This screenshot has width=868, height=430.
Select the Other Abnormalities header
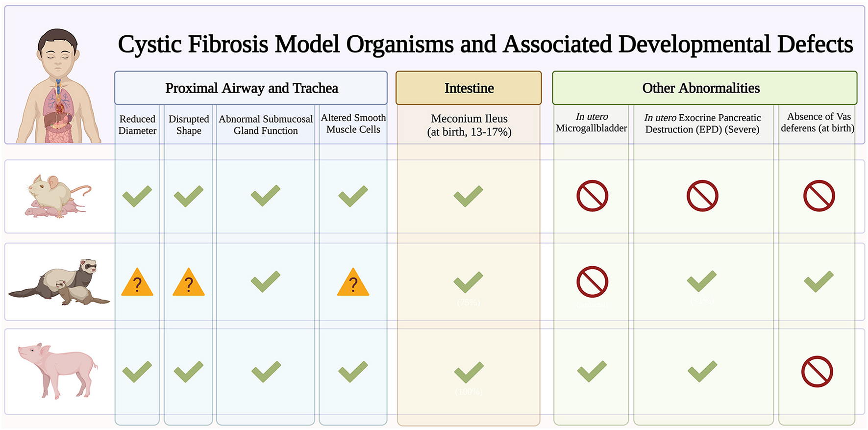701,88
